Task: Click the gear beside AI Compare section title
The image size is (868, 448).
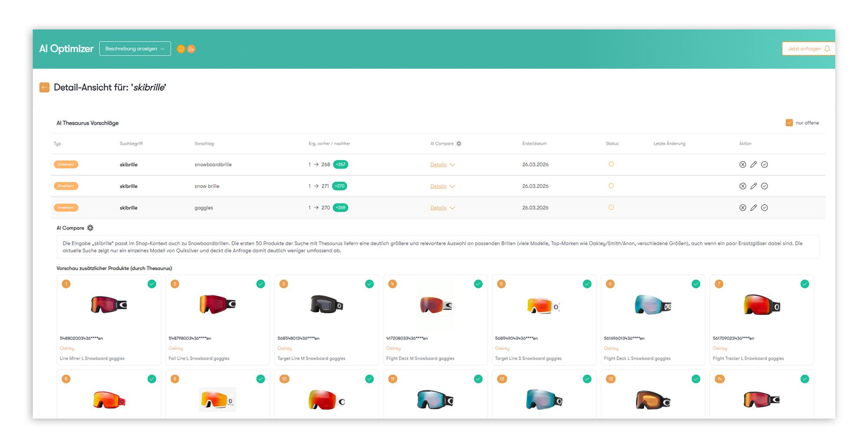Action: (90, 228)
